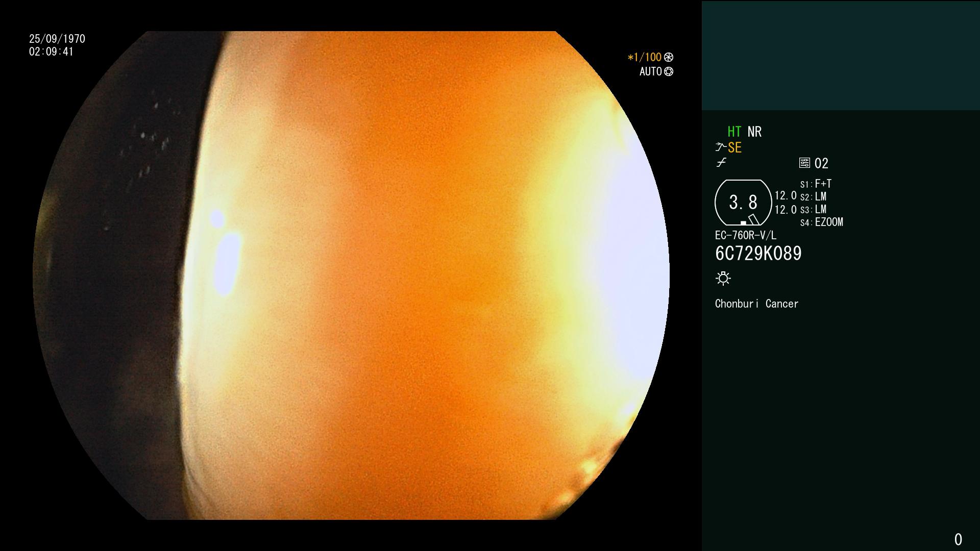Click the S2: LM switch assignment
Image resolution: width=980 pixels, height=551 pixels.
click(813, 196)
